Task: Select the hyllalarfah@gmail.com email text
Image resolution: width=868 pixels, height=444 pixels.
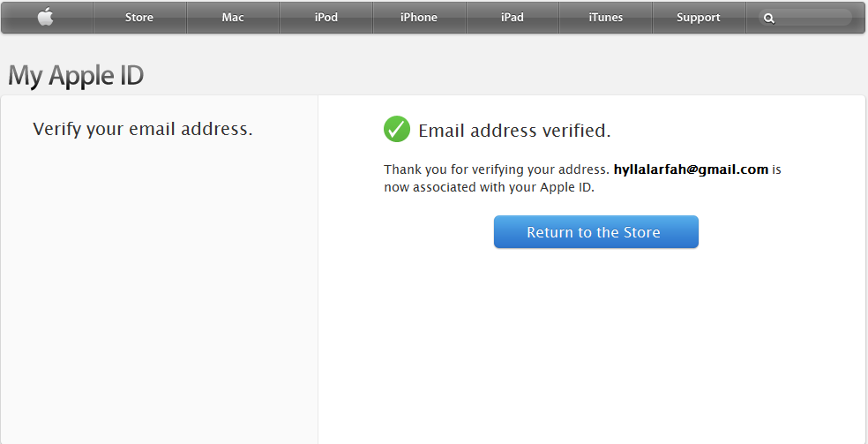Action: pos(691,169)
